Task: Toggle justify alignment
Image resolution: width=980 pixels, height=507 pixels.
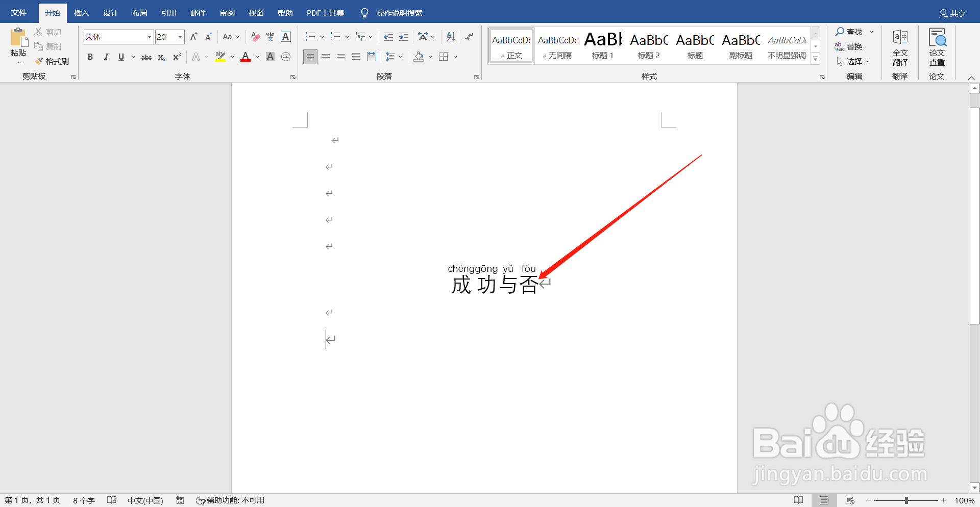Action: 356,57
